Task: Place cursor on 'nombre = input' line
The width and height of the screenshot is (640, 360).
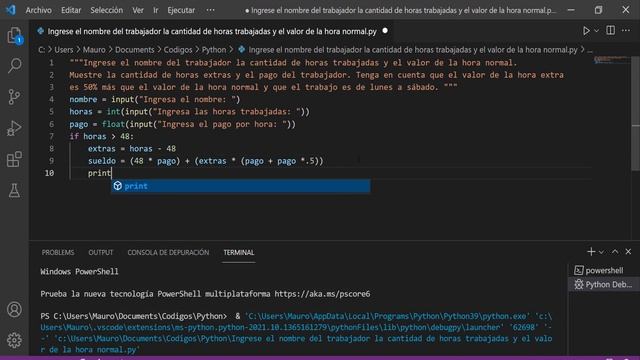Action: coord(155,100)
